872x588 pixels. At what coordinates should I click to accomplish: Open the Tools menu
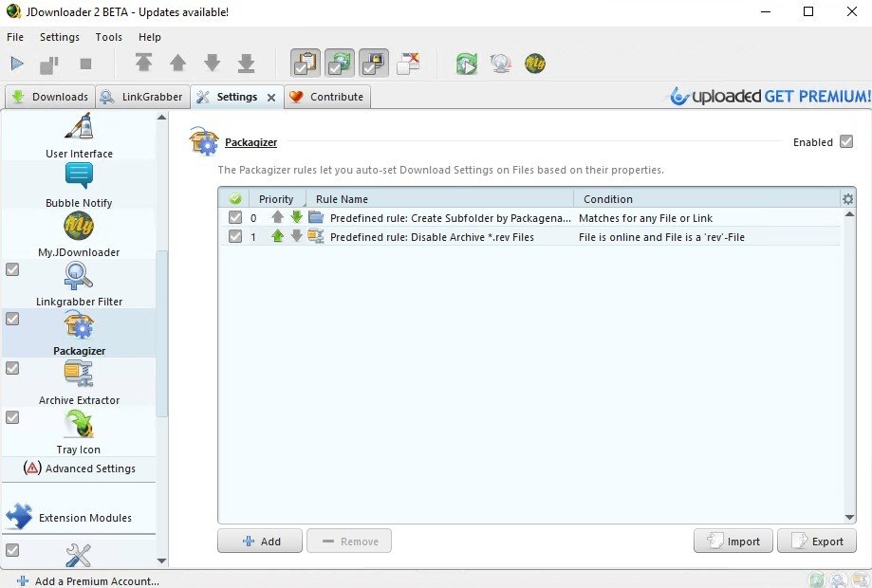[108, 37]
